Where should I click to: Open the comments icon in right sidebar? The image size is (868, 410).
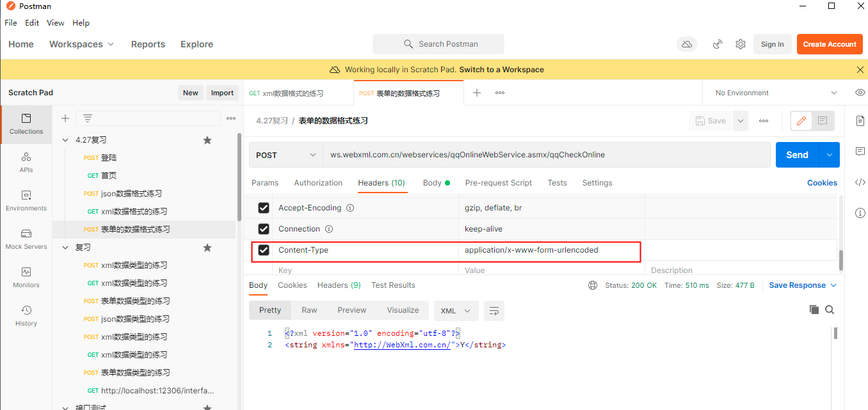860,152
